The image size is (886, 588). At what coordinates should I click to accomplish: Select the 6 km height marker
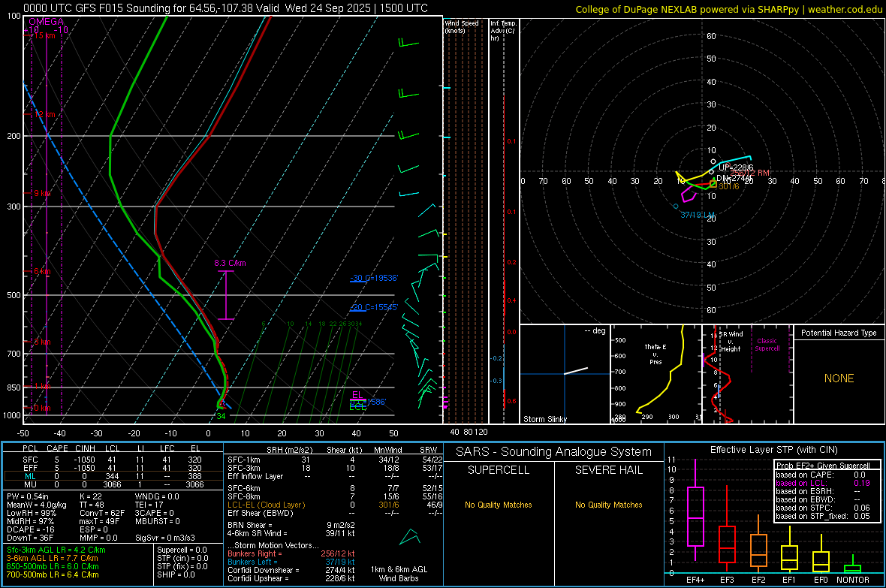tap(42, 271)
